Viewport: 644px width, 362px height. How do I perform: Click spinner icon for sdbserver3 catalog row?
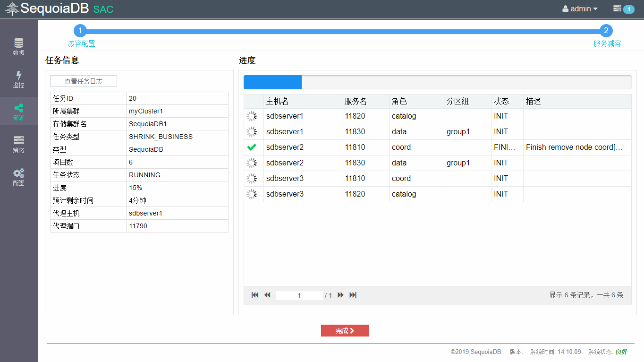[x=252, y=194]
